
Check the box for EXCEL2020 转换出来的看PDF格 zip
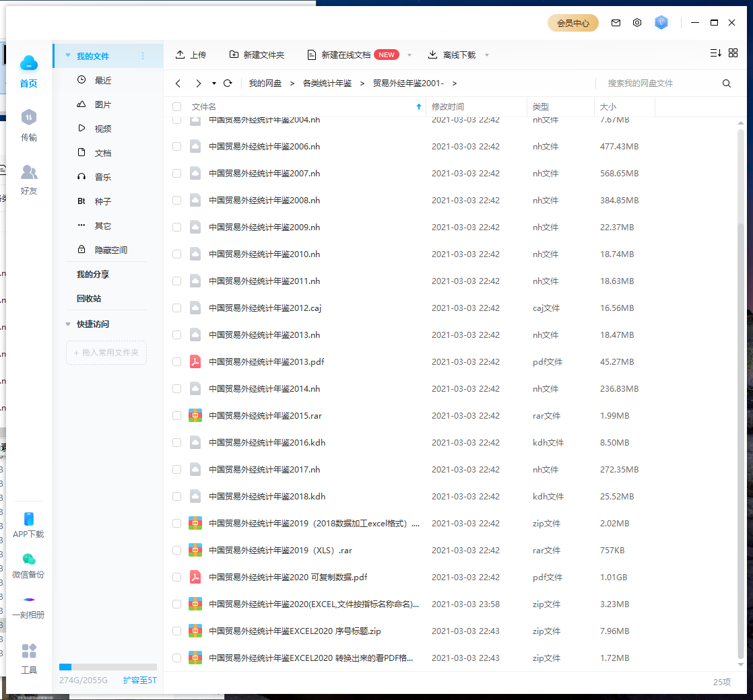176,658
